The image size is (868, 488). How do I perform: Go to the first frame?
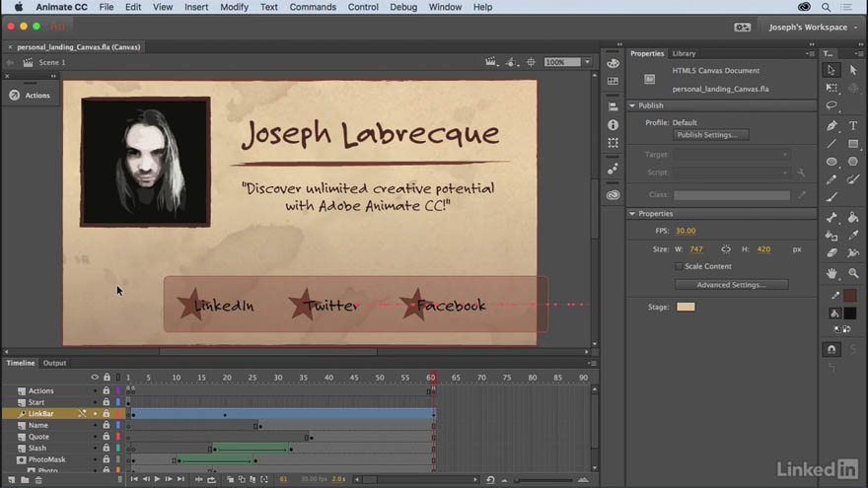pos(134,479)
